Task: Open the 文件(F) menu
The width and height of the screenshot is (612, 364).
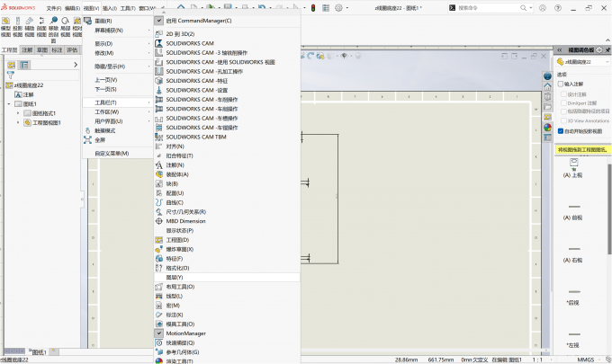Action: pos(54,8)
